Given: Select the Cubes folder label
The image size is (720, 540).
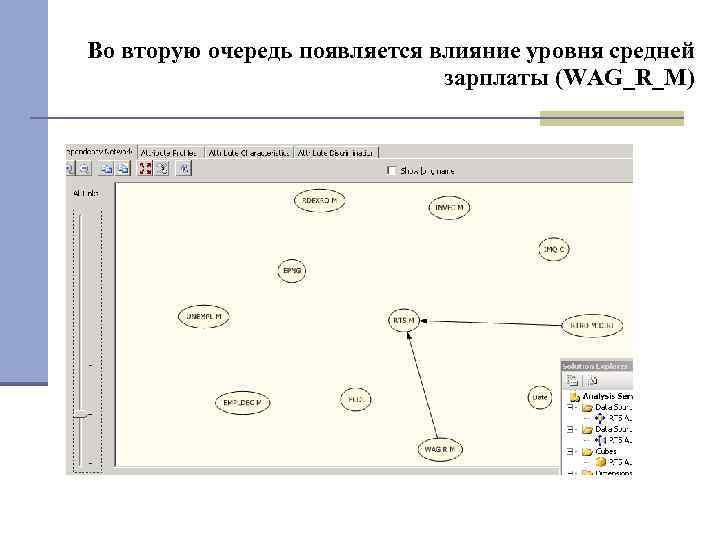Looking at the screenshot, I should [606, 451].
